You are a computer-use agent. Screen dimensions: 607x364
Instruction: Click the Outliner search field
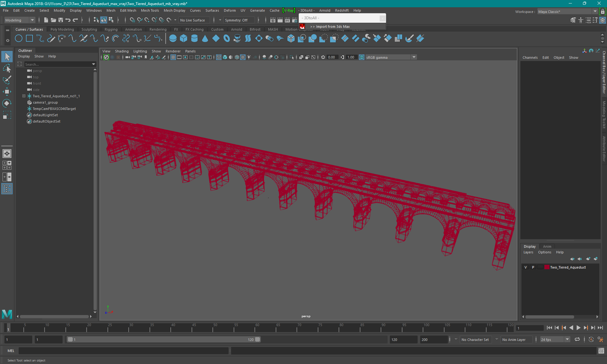point(58,64)
